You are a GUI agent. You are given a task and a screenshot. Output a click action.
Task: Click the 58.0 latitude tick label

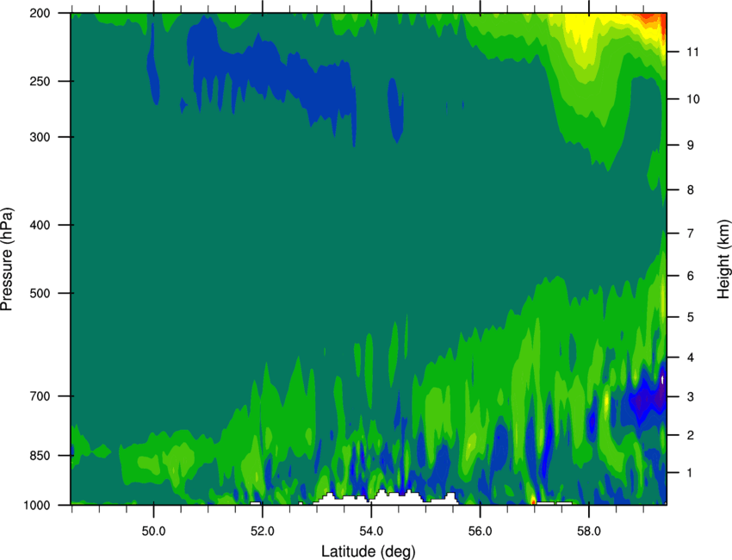(x=589, y=532)
